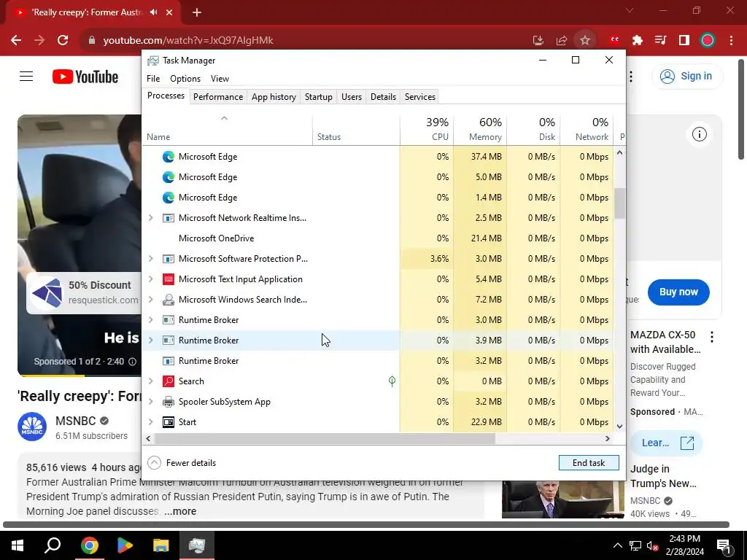This screenshot has height=560, width=747.
Task: Open the Chrome three-dot menu
Action: pos(731,41)
